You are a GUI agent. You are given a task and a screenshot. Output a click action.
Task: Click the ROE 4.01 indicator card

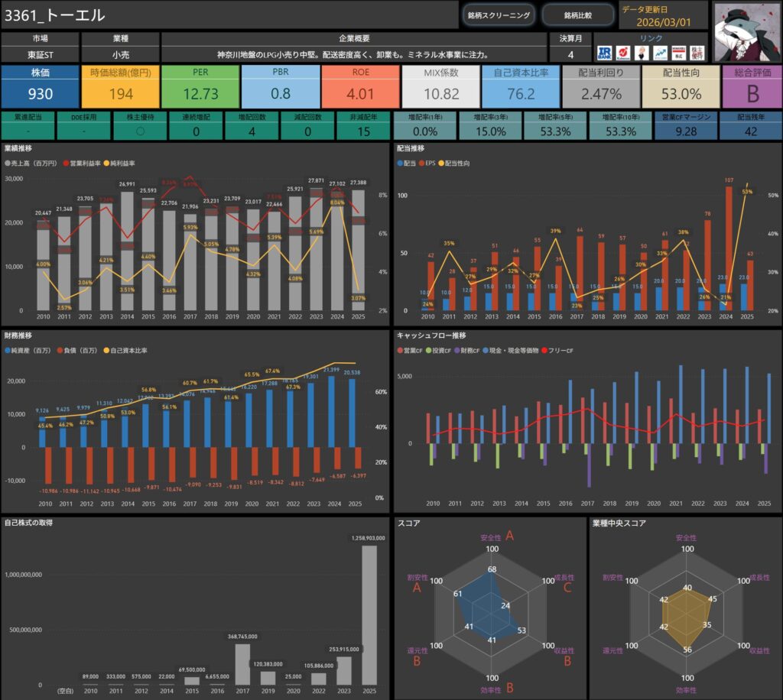(360, 87)
